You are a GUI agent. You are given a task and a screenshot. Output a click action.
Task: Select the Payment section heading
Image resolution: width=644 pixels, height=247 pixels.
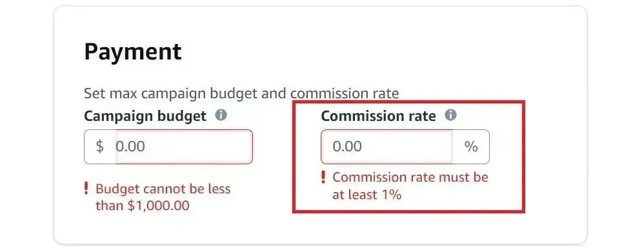(133, 52)
